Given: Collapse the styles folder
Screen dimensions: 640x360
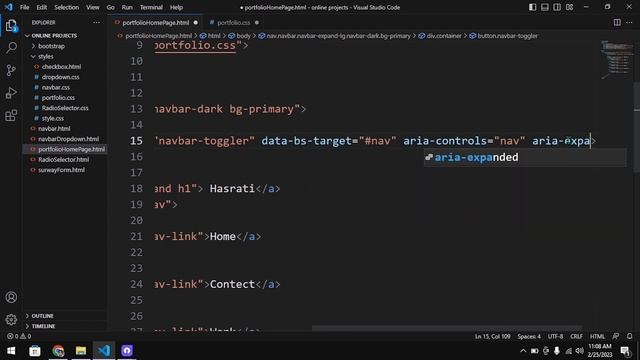Looking at the screenshot, I should coord(46,56).
